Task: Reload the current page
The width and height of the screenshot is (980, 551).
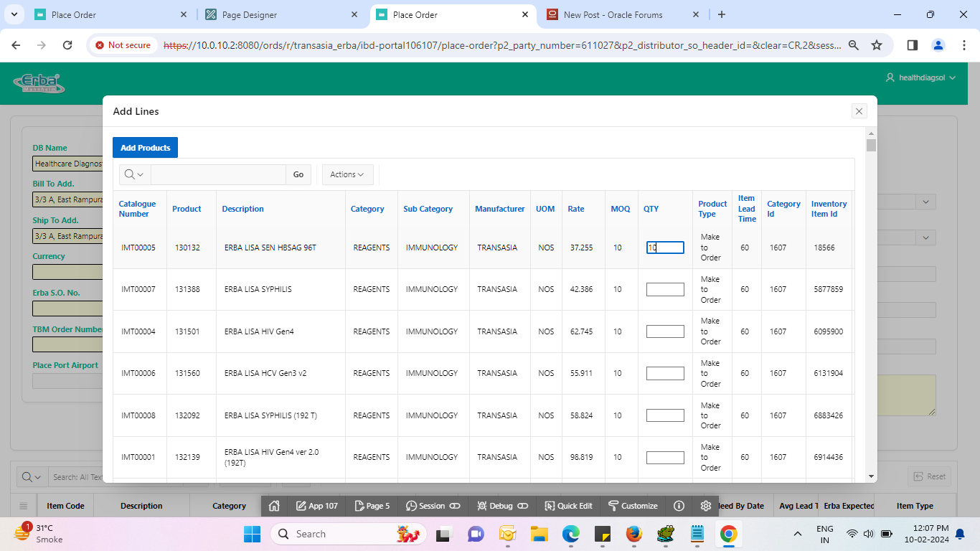Action: pos(67,45)
